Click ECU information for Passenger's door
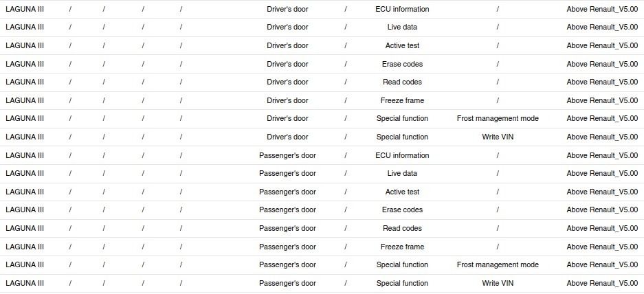This screenshot has height=294, width=644. 402,155
